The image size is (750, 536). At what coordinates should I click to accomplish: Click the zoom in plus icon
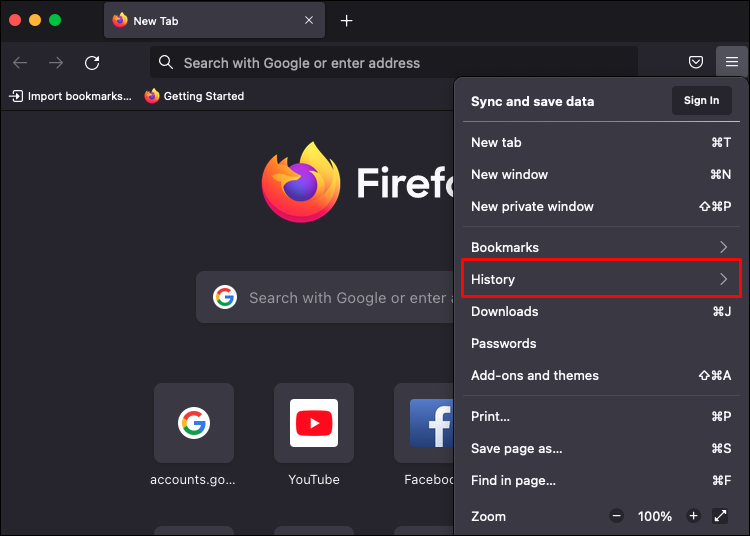[693, 516]
